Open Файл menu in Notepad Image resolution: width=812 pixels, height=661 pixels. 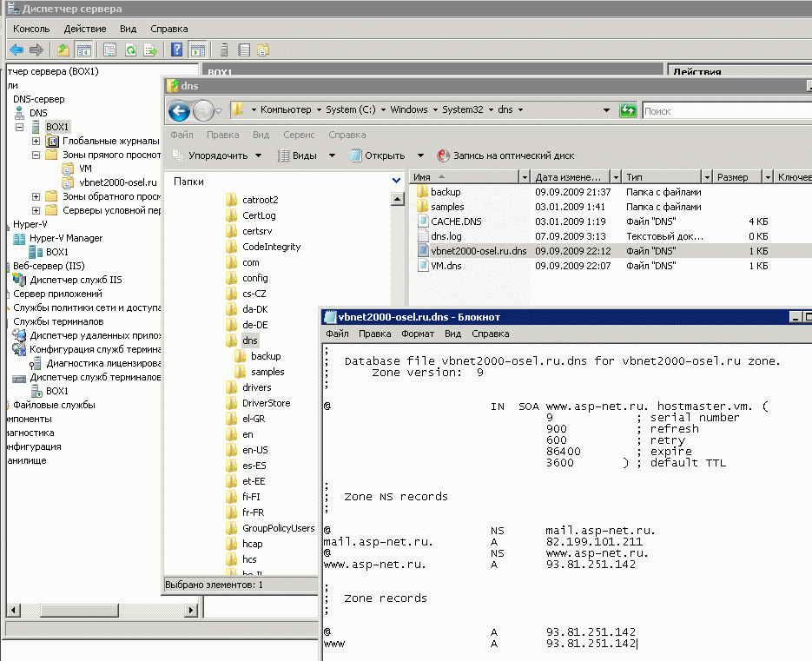pos(337,334)
